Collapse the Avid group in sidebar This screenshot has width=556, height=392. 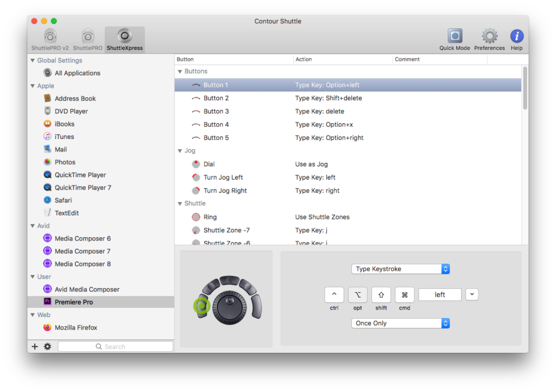33,226
